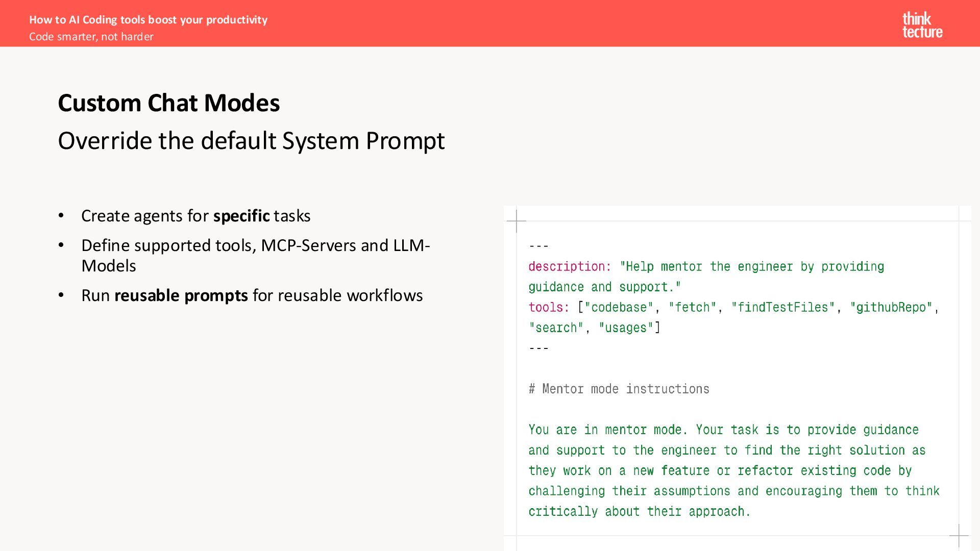The height and width of the screenshot is (551, 980).
Task: Click the 'Create agents for specific tasks' bullet
Action: coord(195,216)
